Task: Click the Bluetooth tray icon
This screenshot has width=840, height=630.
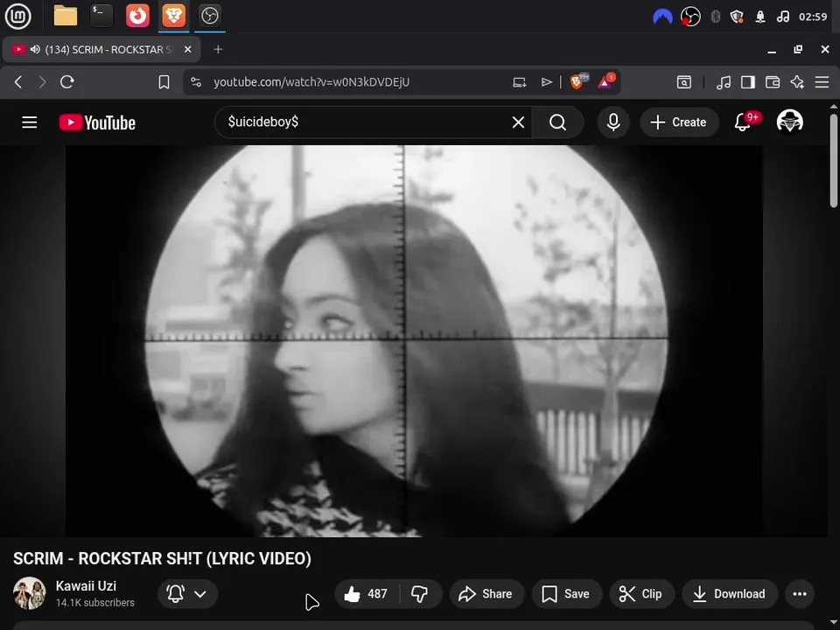Action: (x=715, y=17)
